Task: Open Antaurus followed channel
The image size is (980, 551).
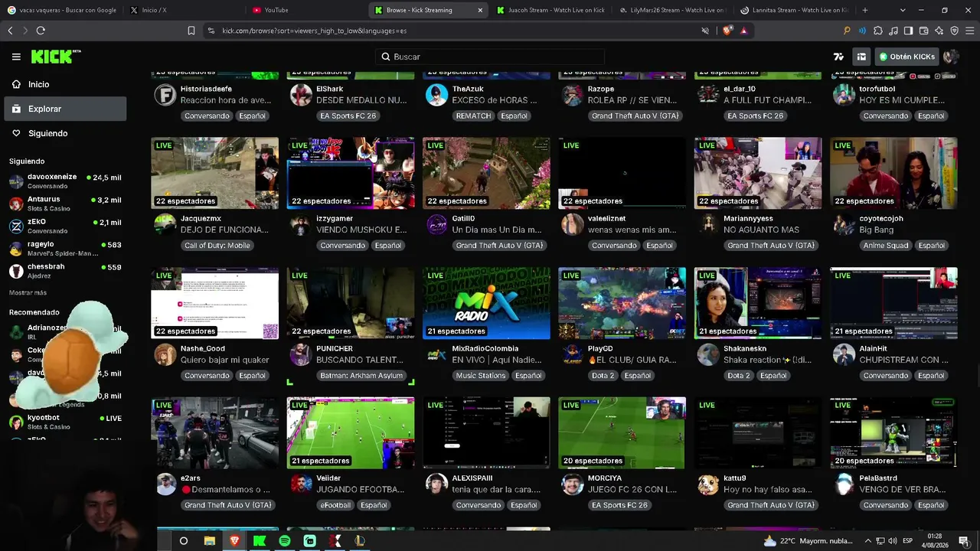Action: 64,204
